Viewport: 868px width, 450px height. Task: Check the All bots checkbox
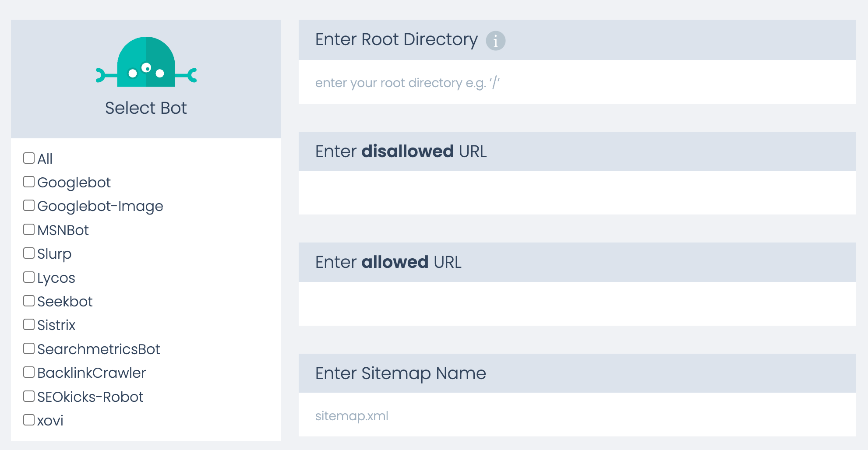[x=29, y=158]
